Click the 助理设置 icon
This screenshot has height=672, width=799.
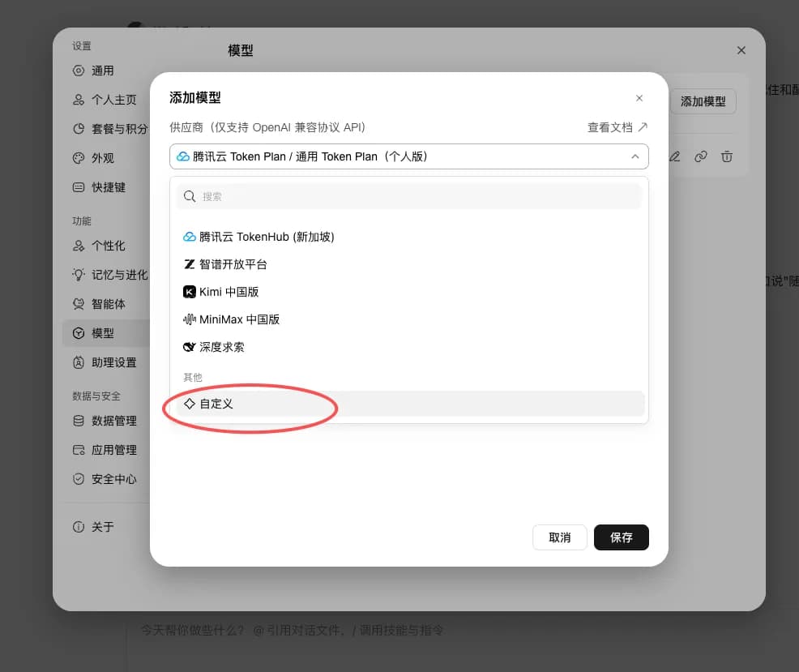[78, 362]
